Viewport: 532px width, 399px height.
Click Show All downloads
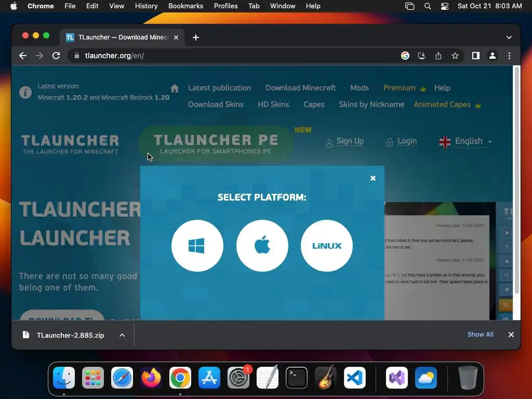[481, 335]
